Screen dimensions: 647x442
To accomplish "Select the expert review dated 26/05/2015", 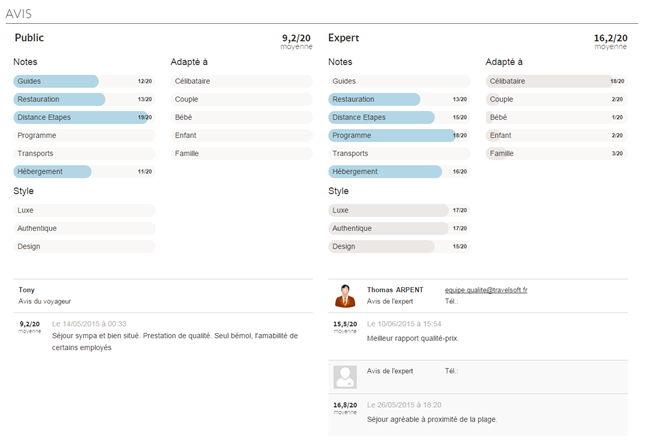I will (431, 419).
